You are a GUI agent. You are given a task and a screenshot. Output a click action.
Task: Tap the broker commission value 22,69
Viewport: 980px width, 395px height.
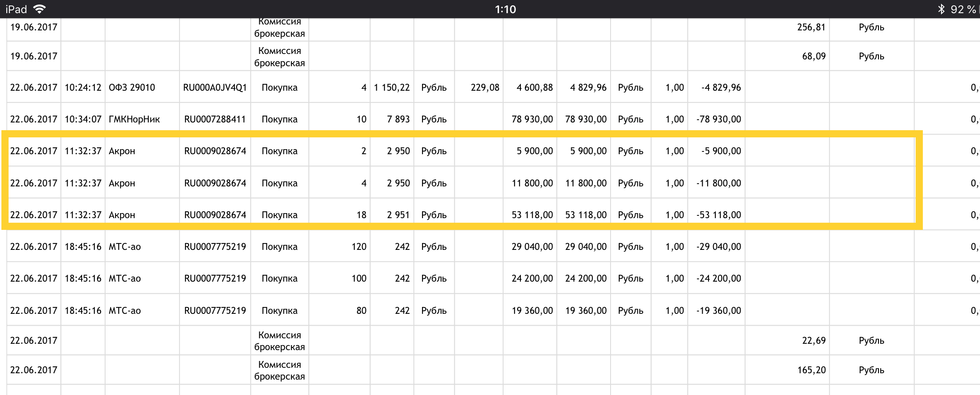pos(814,341)
